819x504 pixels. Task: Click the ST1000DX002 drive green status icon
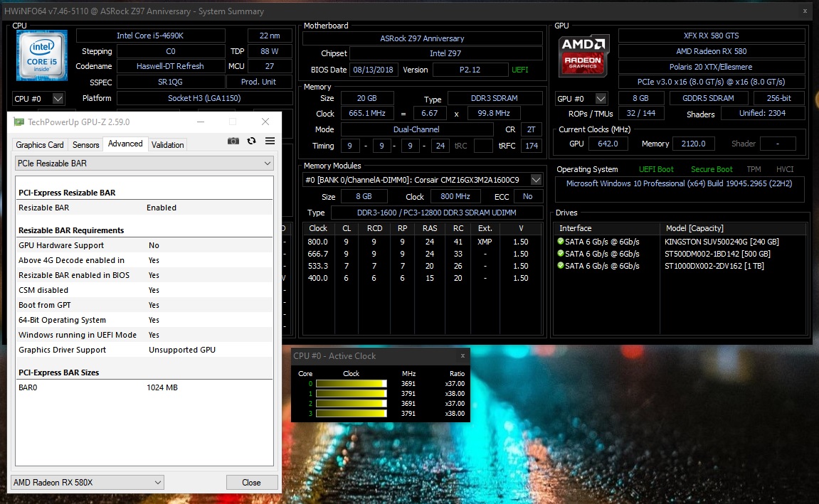pos(561,265)
